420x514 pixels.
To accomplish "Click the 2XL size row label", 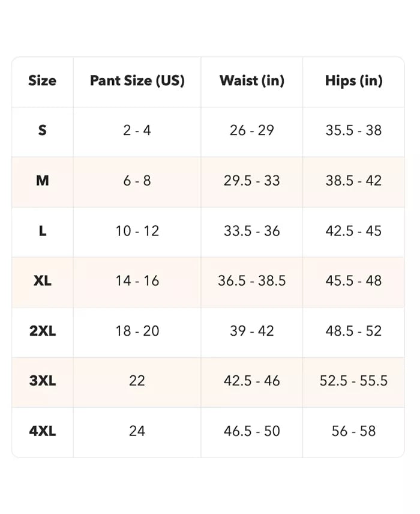I will 42,331.
